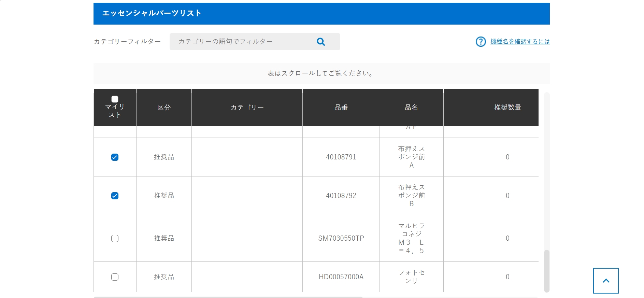Uncheck the checkbox for part 40108792

(x=115, y=196)
